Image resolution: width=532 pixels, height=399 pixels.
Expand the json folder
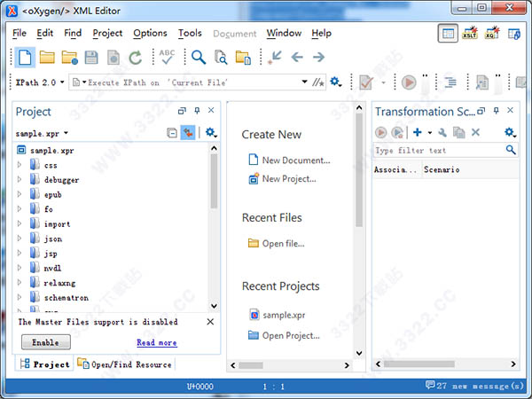pos(20,239)
